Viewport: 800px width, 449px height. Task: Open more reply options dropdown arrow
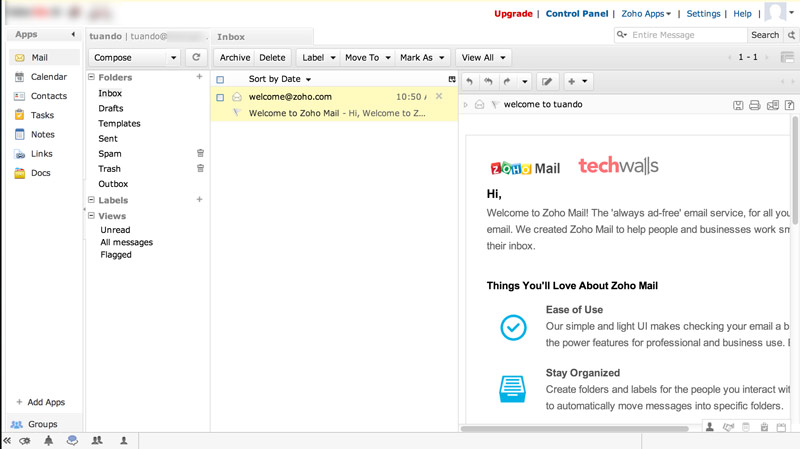point(524,82)
